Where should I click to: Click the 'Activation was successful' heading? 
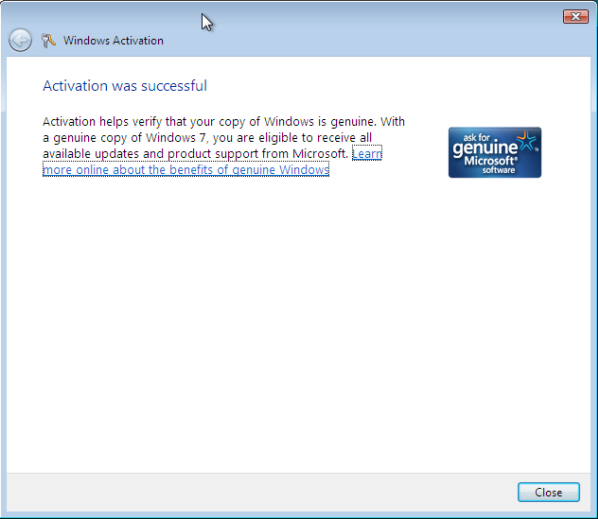coord(125,86)
